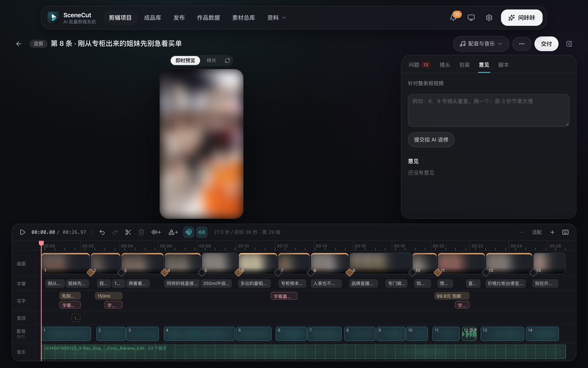Refresh the preview
This screenshot has width=588, height=368.
[227, 61]
